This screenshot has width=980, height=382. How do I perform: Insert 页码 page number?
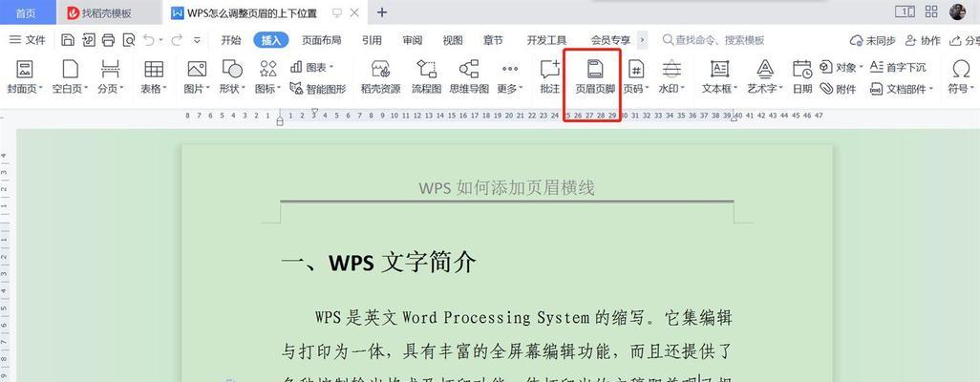pos(636,77)
